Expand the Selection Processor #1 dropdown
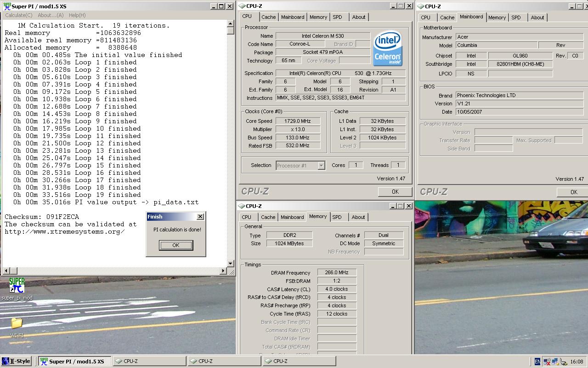 pos(322,166)
